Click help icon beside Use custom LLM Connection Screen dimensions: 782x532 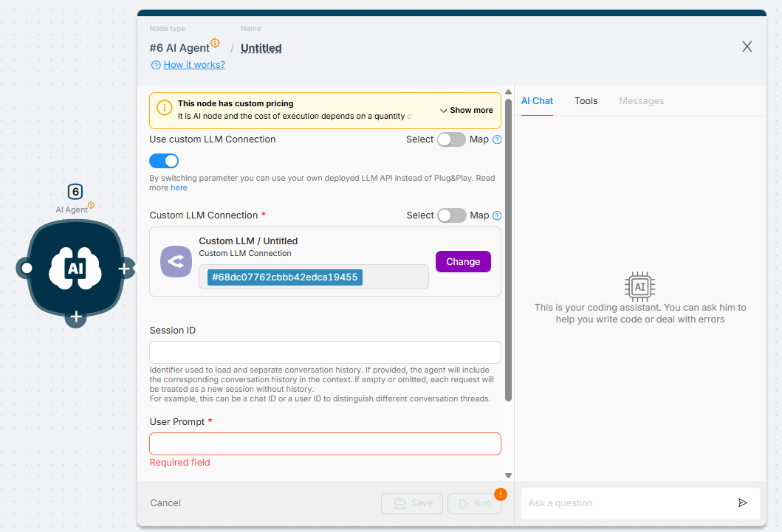tap(497, 139)
